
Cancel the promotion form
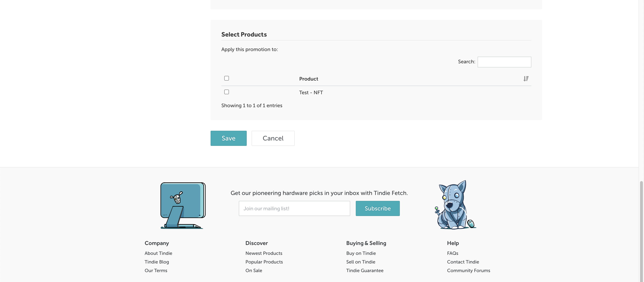tap(273, 138)
